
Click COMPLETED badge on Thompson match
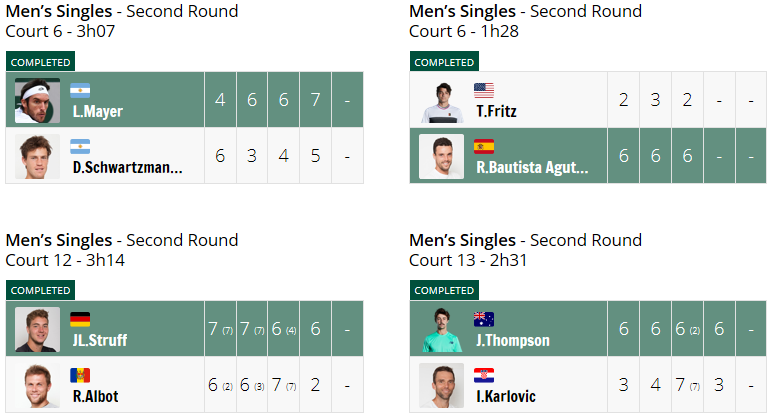pyautogui.click(x=444, y=290)
